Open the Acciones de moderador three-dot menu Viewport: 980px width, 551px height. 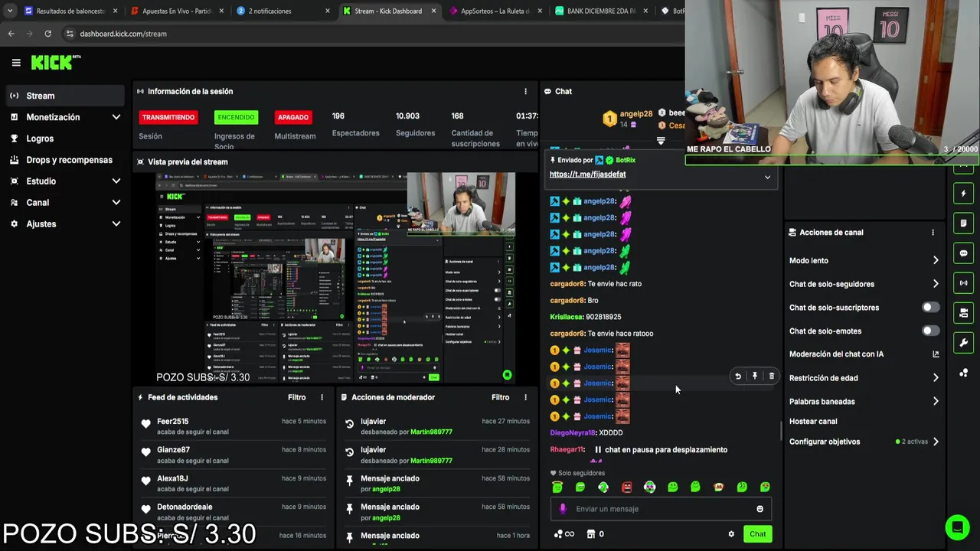[x=525, y=397]
